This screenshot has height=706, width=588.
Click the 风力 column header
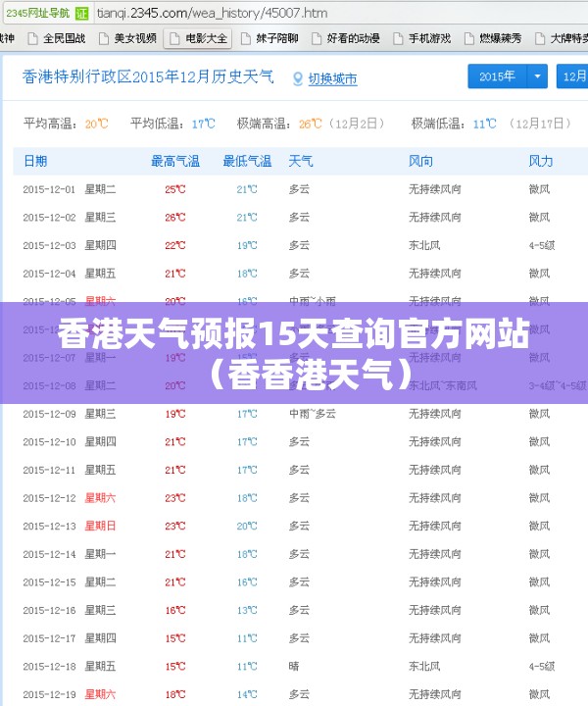540,161
